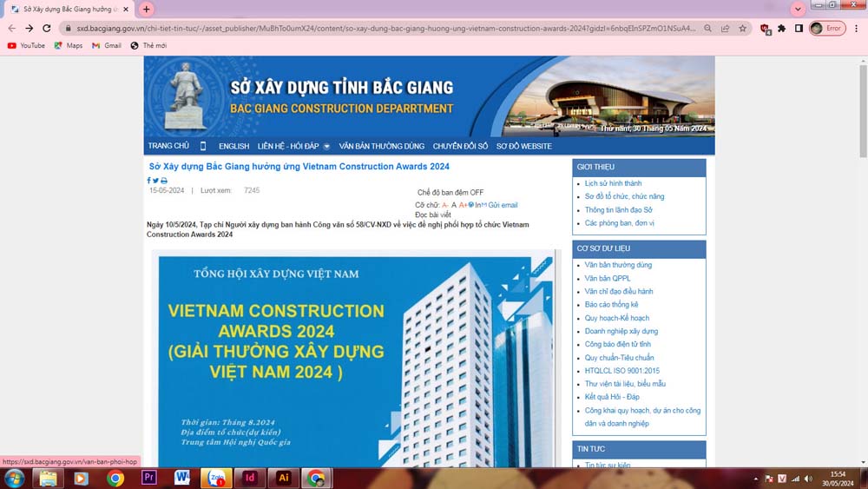
Task: Open Quy hoạch-Kế hoạch link
Action: (x=616, y=318)
